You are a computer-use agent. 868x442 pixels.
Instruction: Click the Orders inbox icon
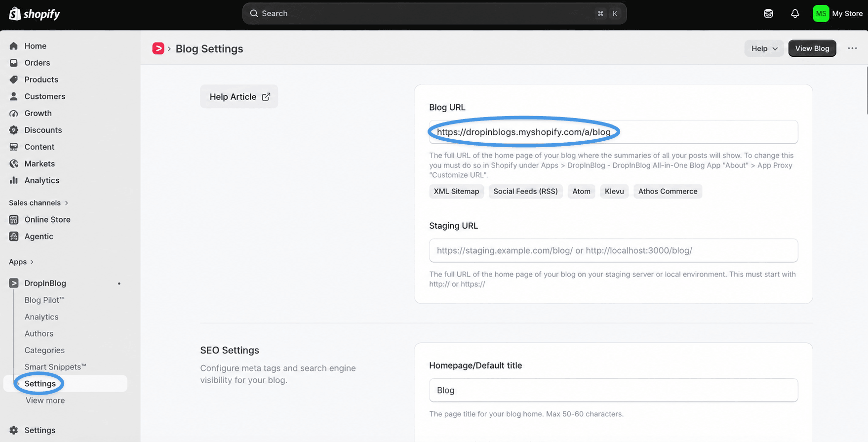(x=14, y=63)
